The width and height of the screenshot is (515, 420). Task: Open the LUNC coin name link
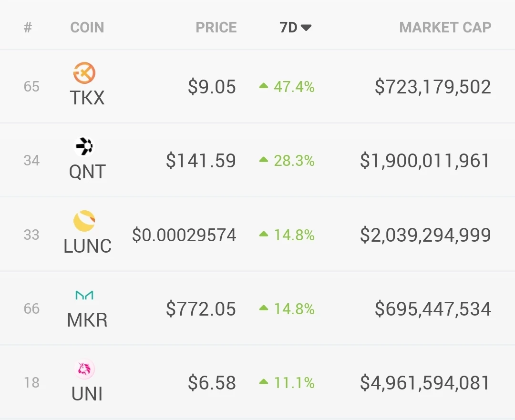click(87, 246)
